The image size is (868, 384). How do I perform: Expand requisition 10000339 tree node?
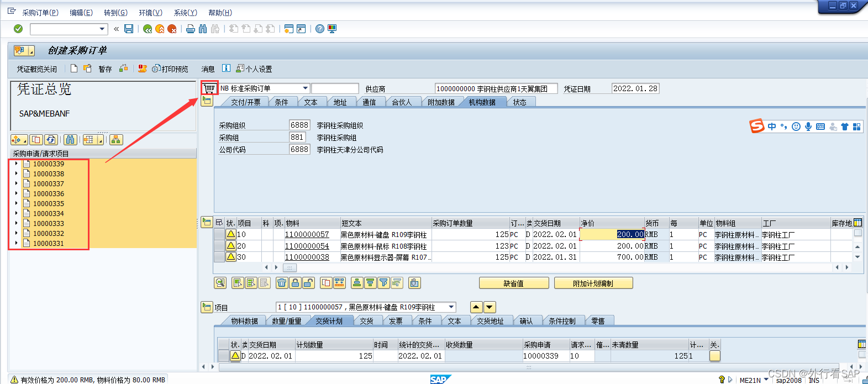point(16,164)
